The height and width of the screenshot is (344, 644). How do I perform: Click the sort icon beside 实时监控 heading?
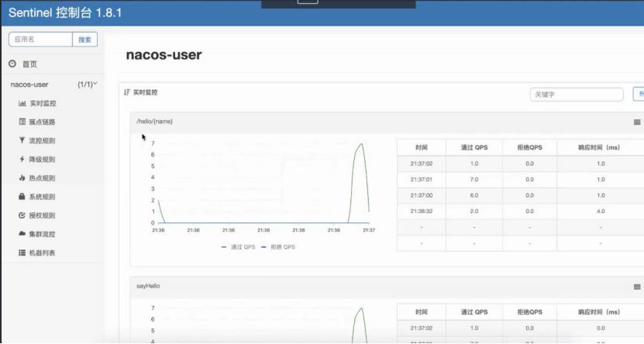(127, 92)
